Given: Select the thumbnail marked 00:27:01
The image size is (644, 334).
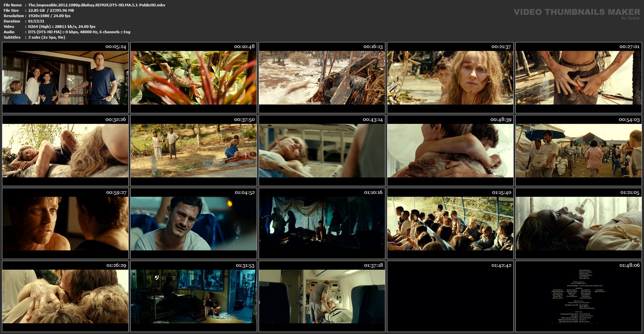Looking at the screenshot, I should click(x=578, y=78).
